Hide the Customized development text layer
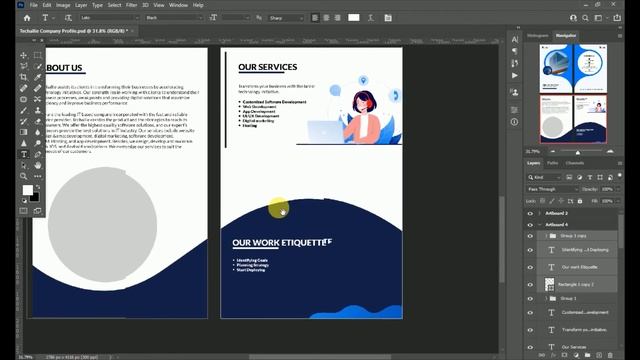 530,313
